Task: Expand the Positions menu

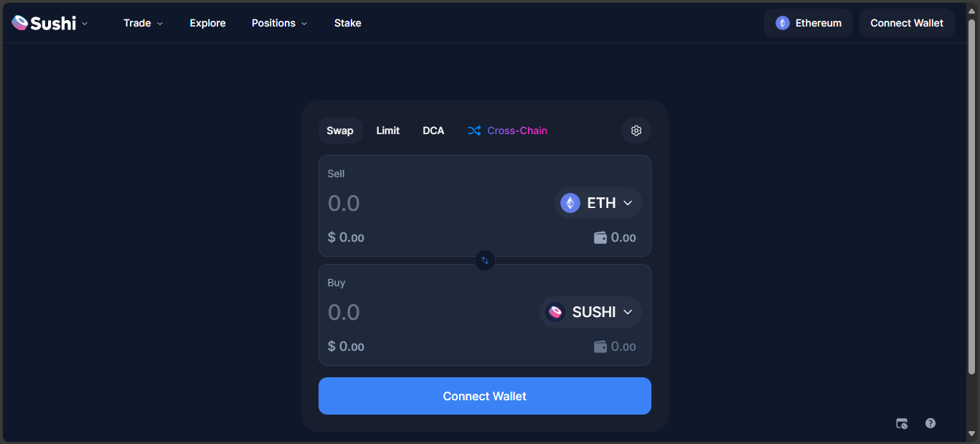Action: tap(279, 23)
